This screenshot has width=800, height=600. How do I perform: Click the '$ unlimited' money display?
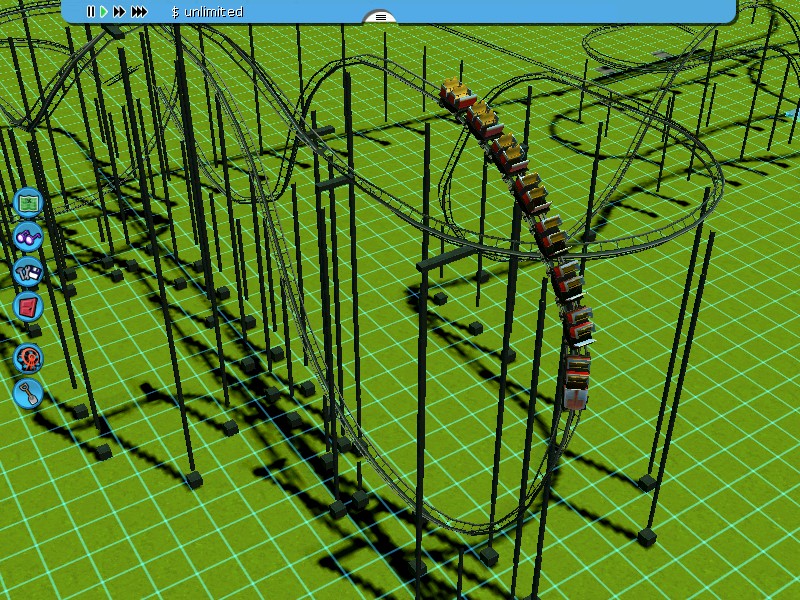[207, 12]
